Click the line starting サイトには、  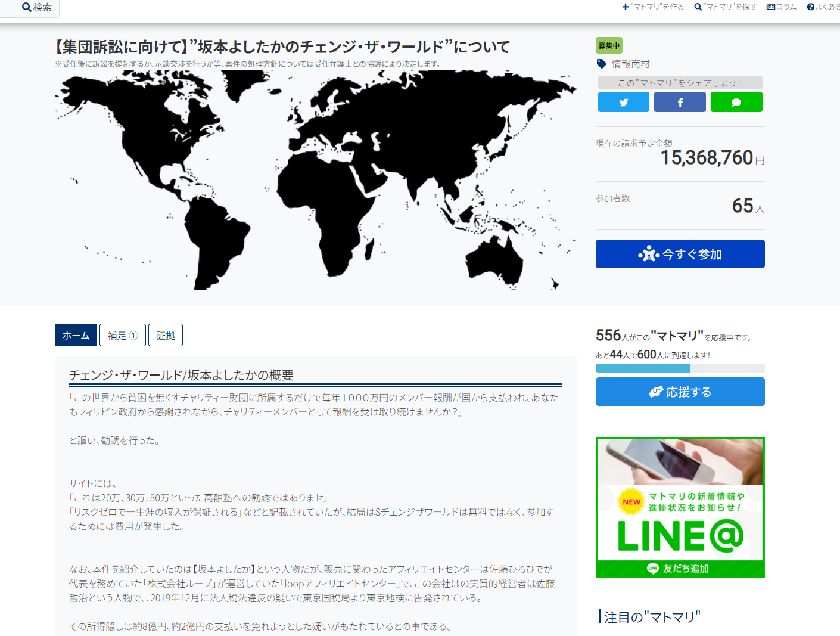(x=93, y=483)
